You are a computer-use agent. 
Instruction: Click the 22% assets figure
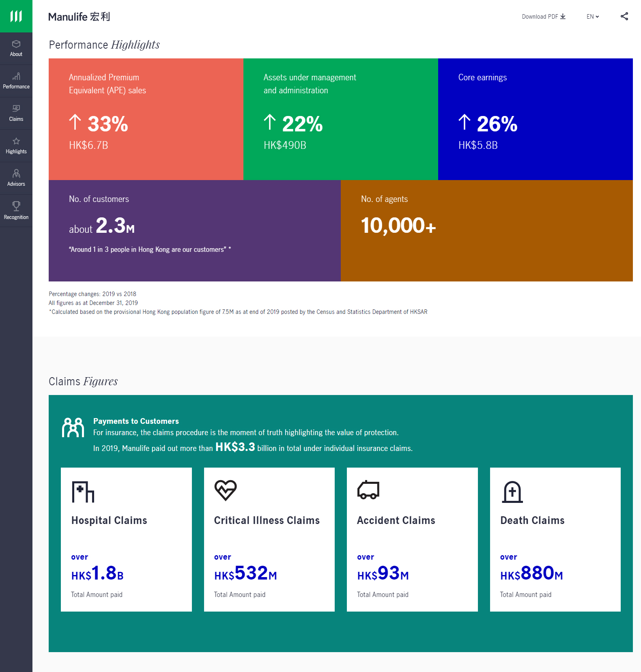302,124
